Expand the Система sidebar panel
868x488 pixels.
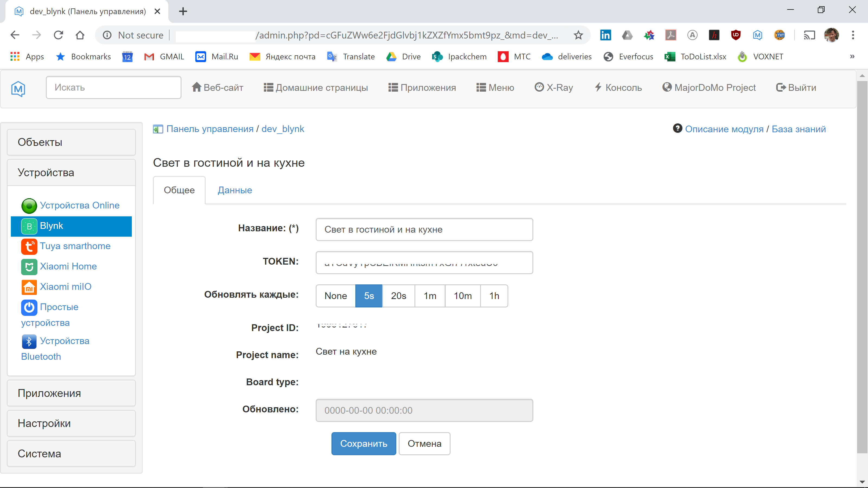click(x=71, y=454)
